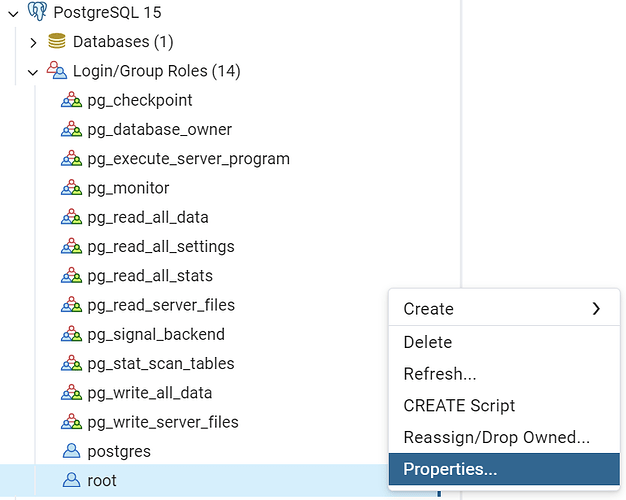Select the pg_monitor role name
Image resolution: width=626 pixels, height=500 pixels.
click(x=128, y=188)
